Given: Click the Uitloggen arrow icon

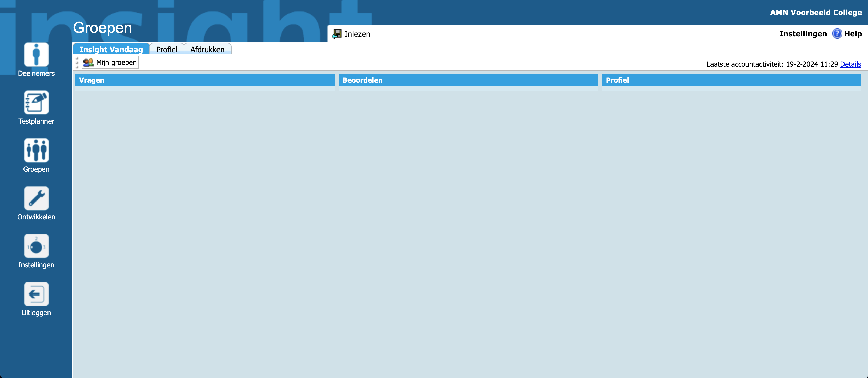Looking at the screenshot, I should tap(36, 294).
